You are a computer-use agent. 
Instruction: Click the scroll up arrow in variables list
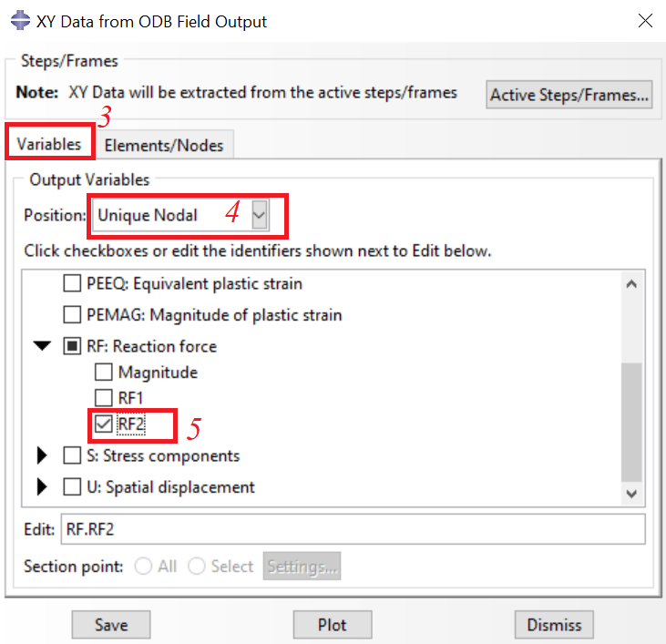(x=631, y=284)
